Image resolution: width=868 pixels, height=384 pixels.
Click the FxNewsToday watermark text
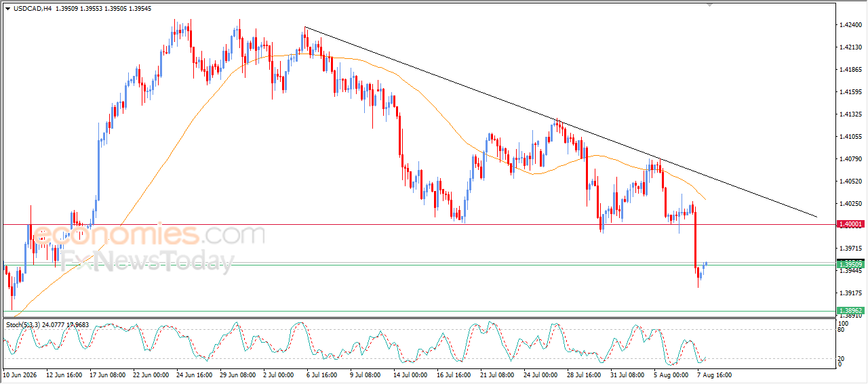146,261
